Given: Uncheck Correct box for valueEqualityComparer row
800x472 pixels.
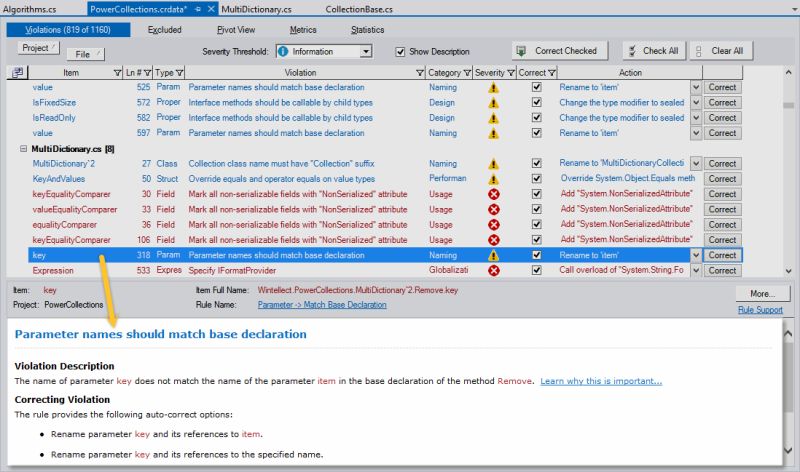Looking at the screenshot, I should [x=537, y=209].
